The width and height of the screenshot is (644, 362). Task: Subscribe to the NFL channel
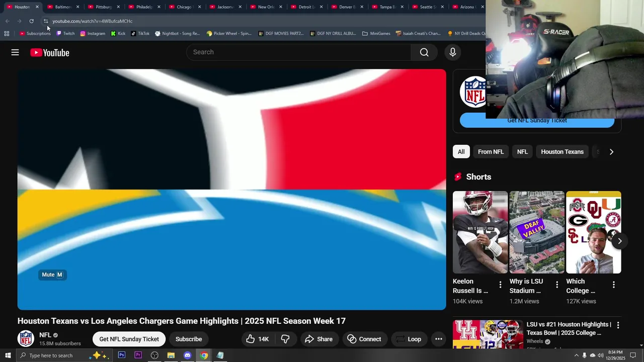point(189,339)
